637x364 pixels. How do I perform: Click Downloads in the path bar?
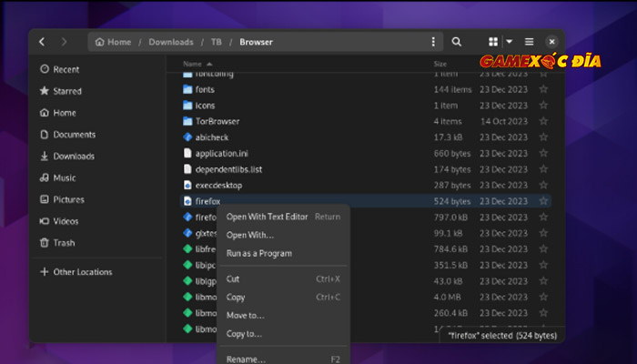pyautogui.click(x=171, y=42)
